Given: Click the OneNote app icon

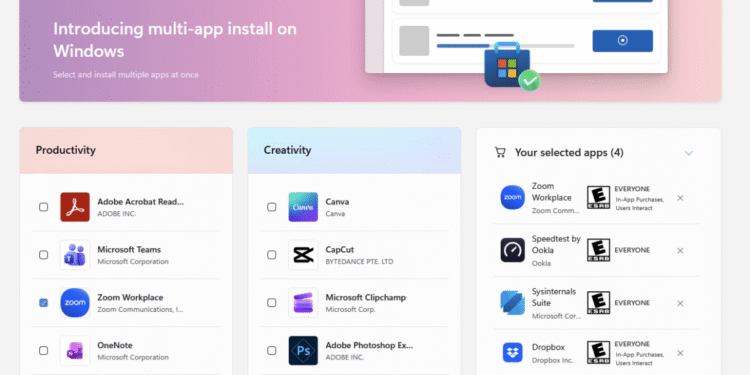Looking at the screenshot, I should pos(75,350).
